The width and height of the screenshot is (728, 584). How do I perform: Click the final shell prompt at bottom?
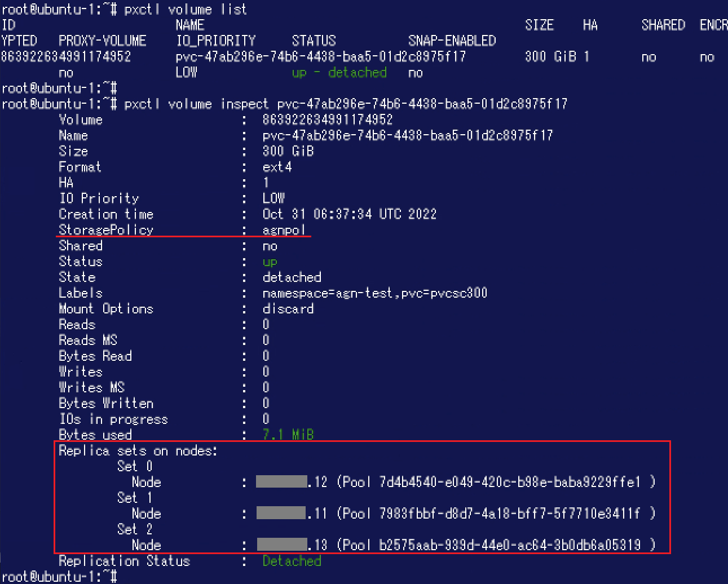click(x=59, y=577)
